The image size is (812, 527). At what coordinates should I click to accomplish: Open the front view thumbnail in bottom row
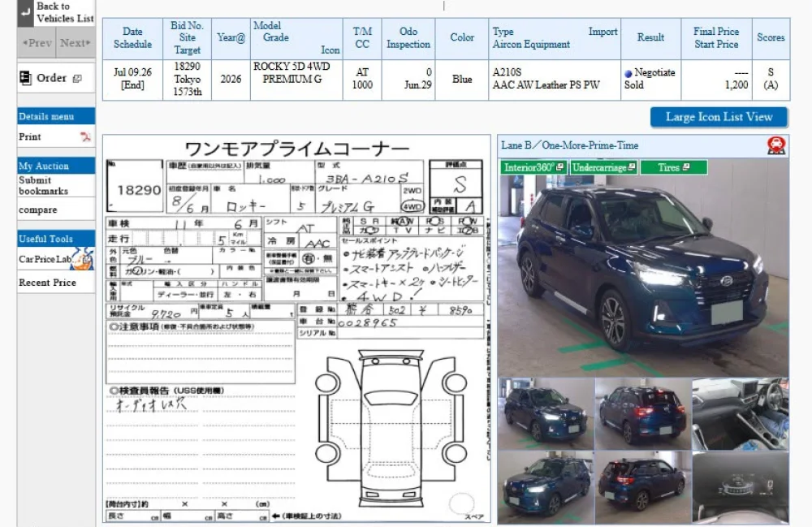(x=546, y=487)
